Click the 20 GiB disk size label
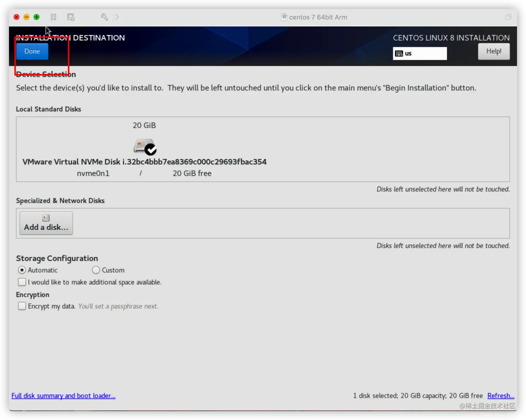 tap(144, 125)
